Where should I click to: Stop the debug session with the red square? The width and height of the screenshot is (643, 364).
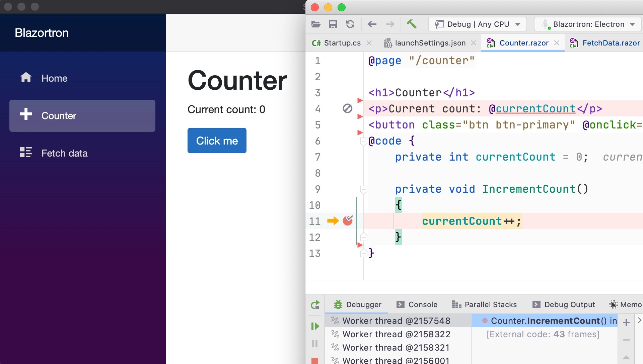coord(315,360)
